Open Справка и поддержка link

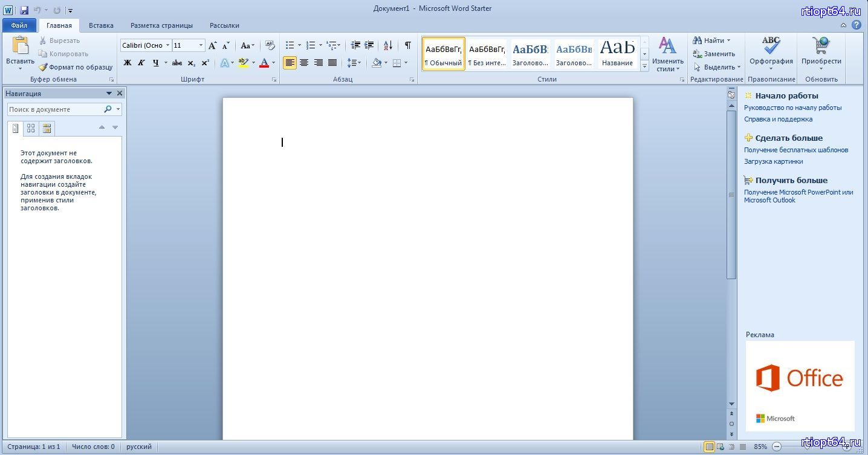click(x=778, y=119)
